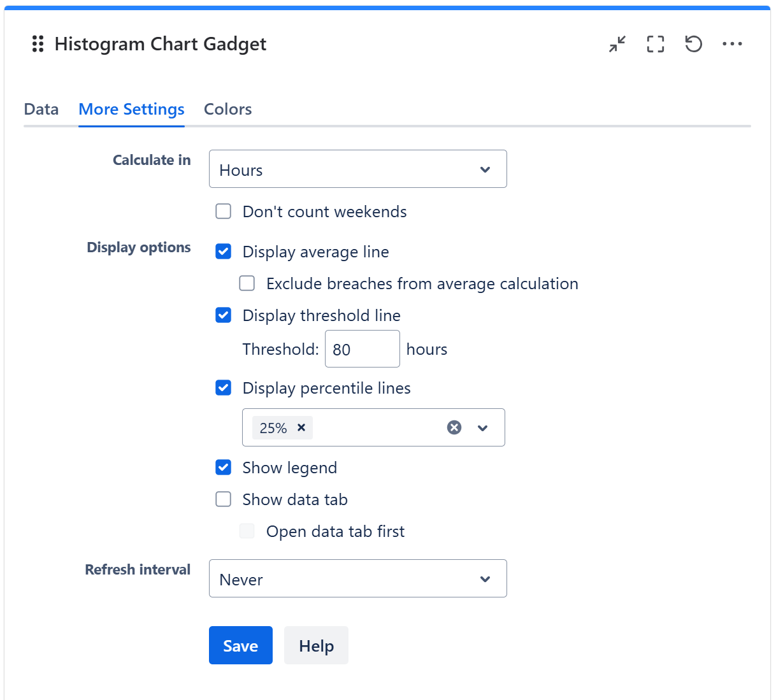This screenshot has height=700, width=776.
Task: Open the Refresh interval dropdown
Action: pyautogui.click(x=357, y=579)
